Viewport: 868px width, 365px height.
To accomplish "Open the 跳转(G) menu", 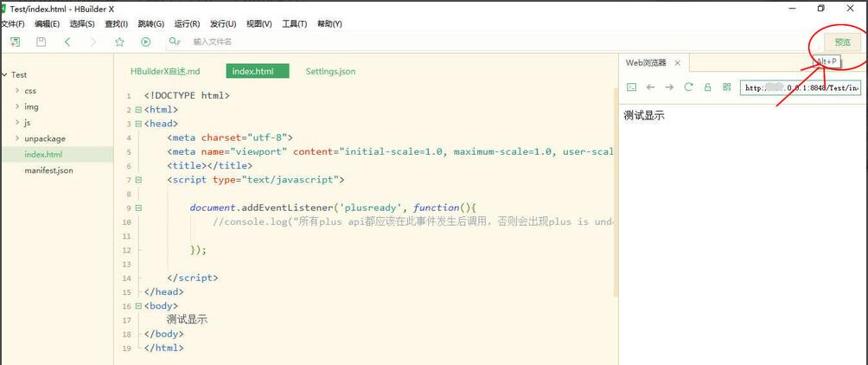I will coord(151,24).
